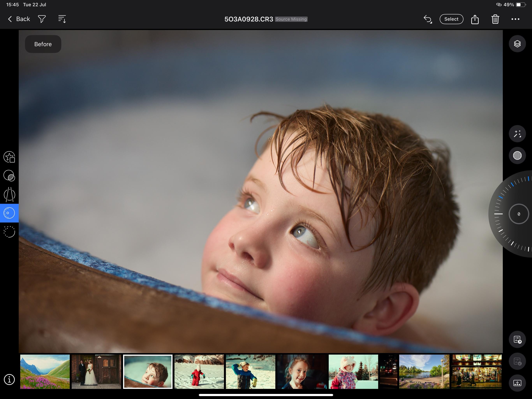Tap the battery status indicator
This screenshot has height=399, width=532.
point(521,4)
